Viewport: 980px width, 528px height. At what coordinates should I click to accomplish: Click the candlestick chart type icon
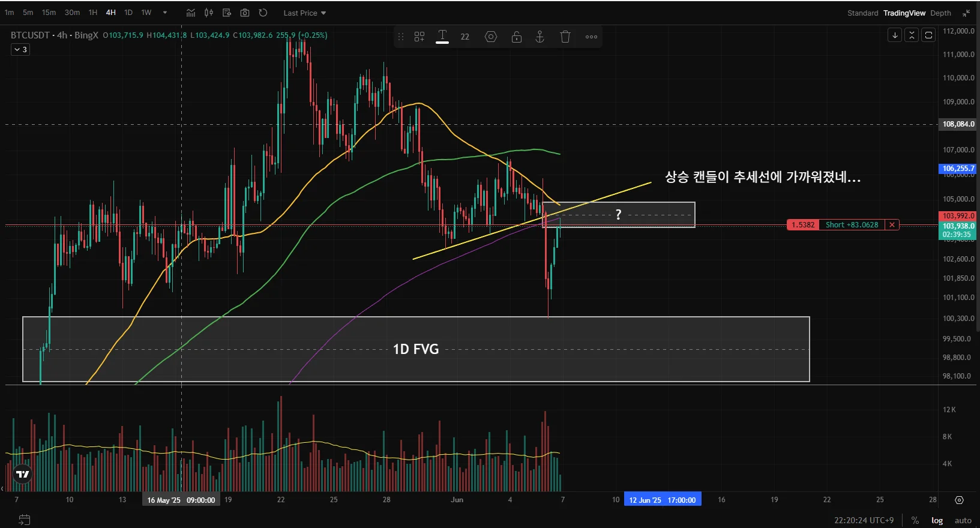(208, 13)
